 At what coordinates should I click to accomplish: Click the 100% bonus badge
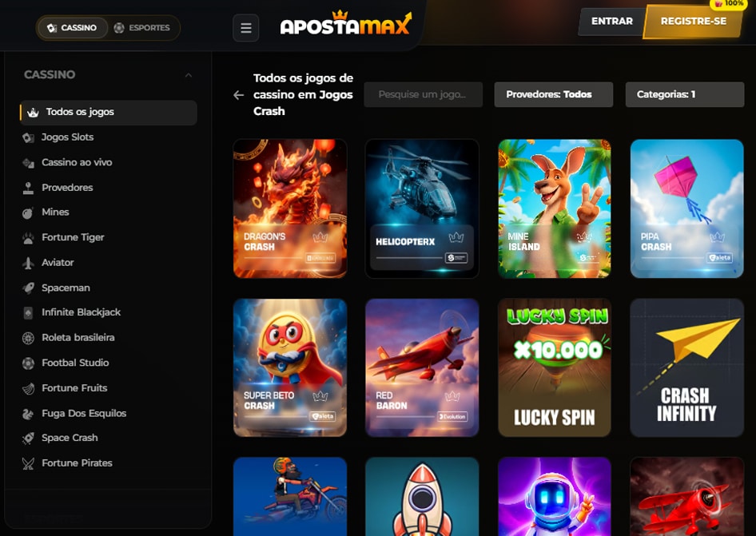(729, 4)
